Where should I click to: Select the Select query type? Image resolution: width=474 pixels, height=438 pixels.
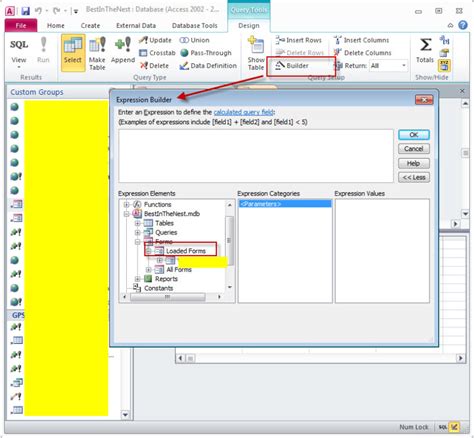[73, 53]
